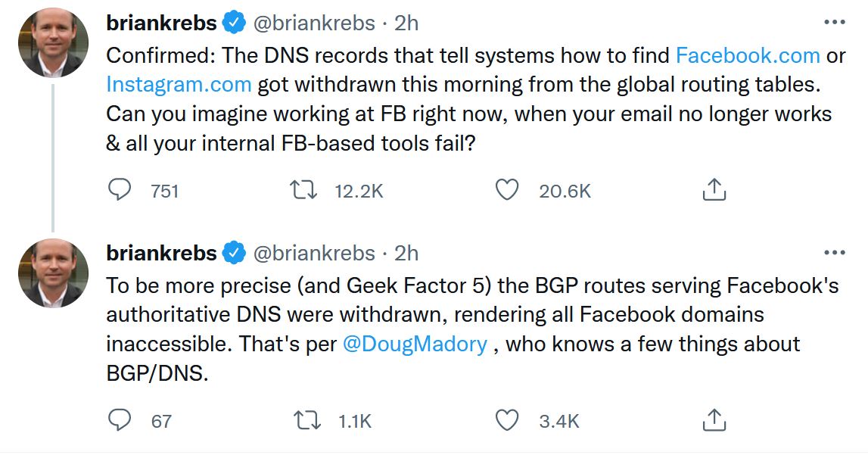Open the second tweet's 2h timestamp

(406, 253)
